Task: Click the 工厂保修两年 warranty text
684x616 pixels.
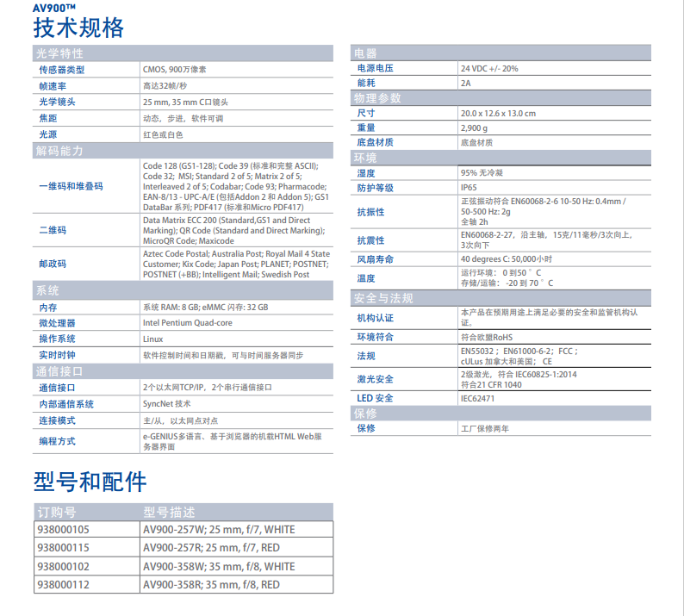Action: tap(485, 428)
